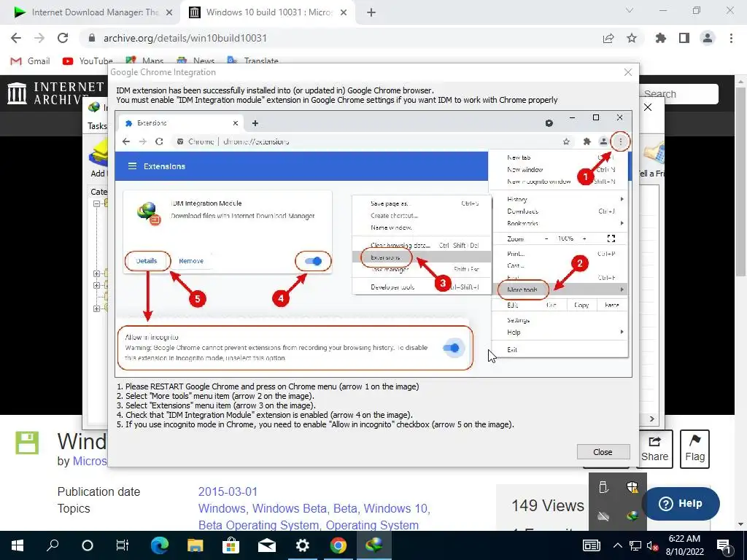Reload the archive.org page
This screenshot has height=560, width=747.
63,38
